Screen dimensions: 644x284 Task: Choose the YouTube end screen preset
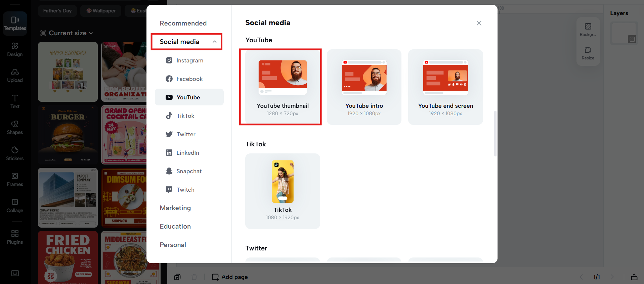[445, 87]
